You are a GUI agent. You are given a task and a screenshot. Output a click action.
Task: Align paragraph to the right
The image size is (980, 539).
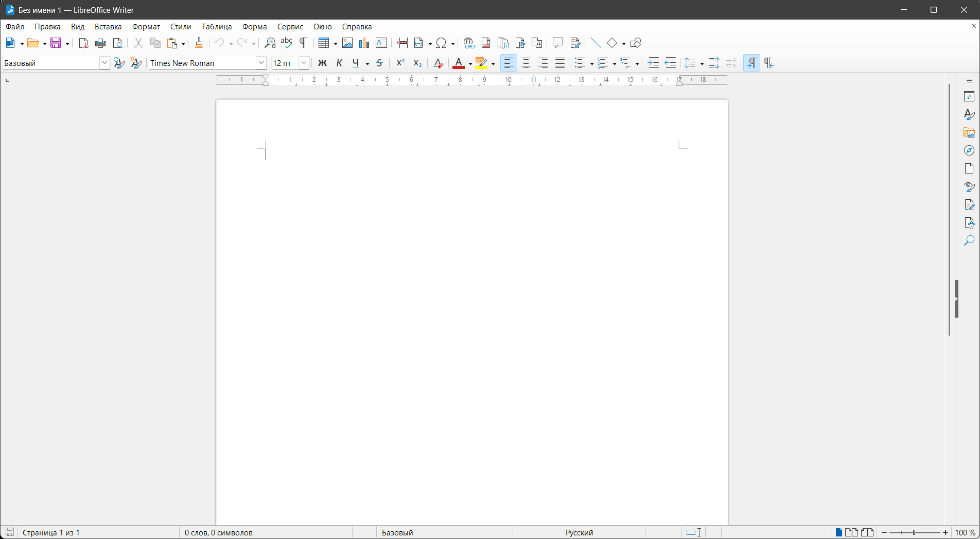(543, 63)
